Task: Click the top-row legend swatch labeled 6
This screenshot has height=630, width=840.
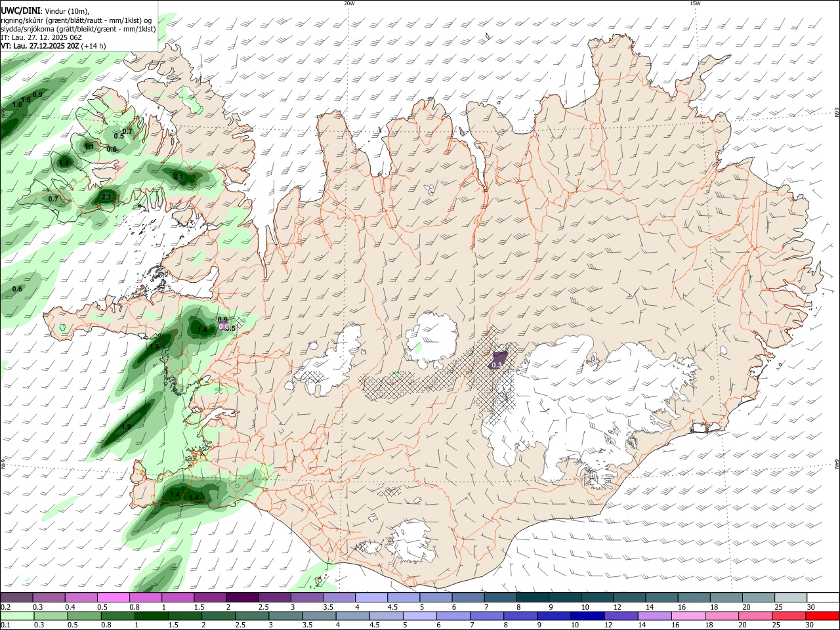Action: (469, 597)
